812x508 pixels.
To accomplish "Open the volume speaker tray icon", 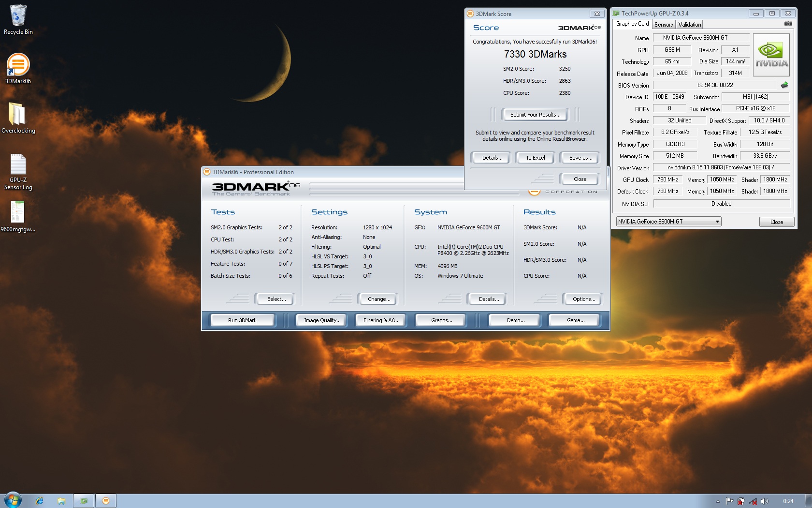I will point(764,501).
